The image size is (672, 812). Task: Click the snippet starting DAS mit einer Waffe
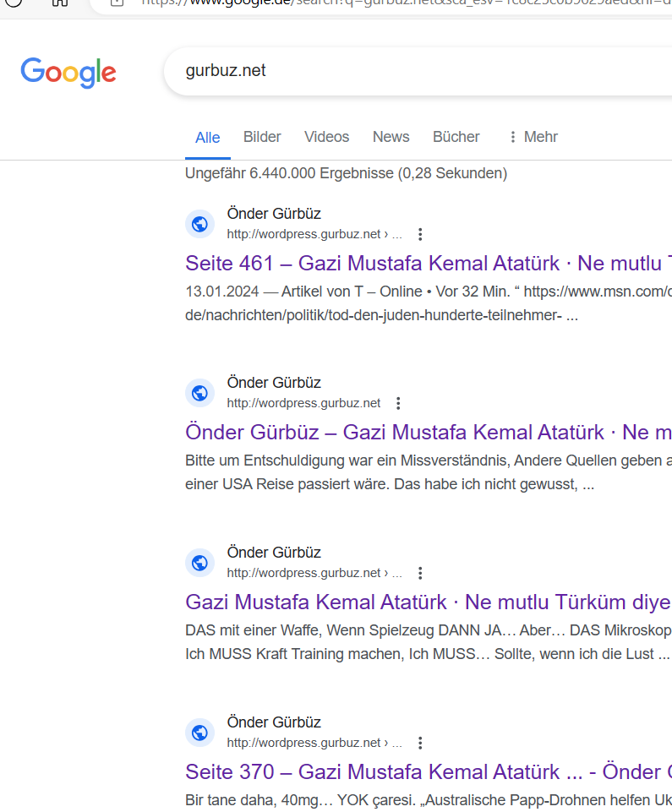[x=429, y=642]
